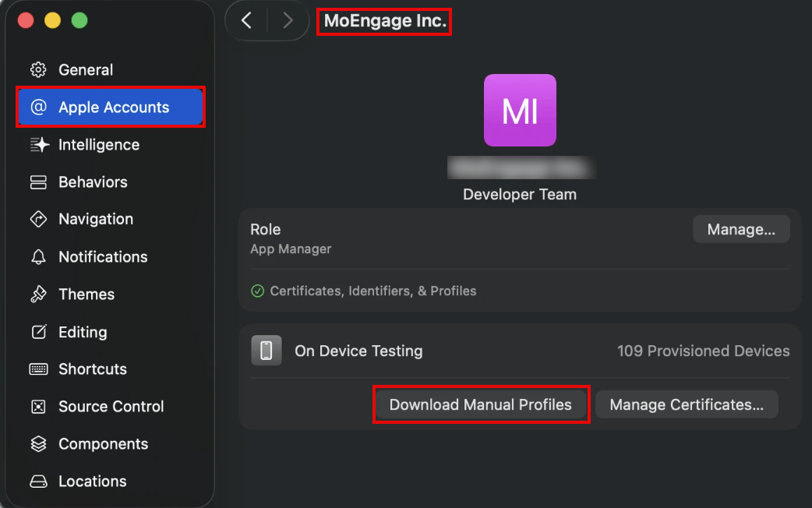Click the MoEngage Inc. title

click(385, 21)
